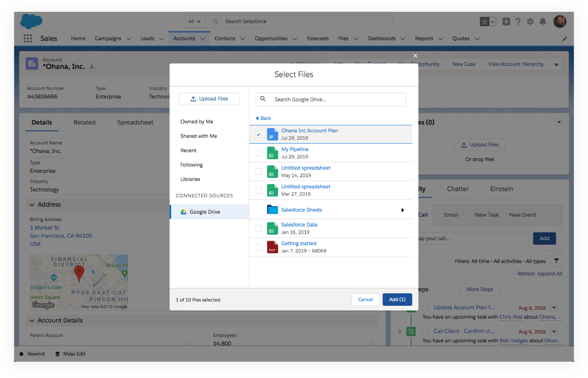Screen dimensions: 588x378
Task: Open Shared with Me files
Action: (x=198, y=136)
